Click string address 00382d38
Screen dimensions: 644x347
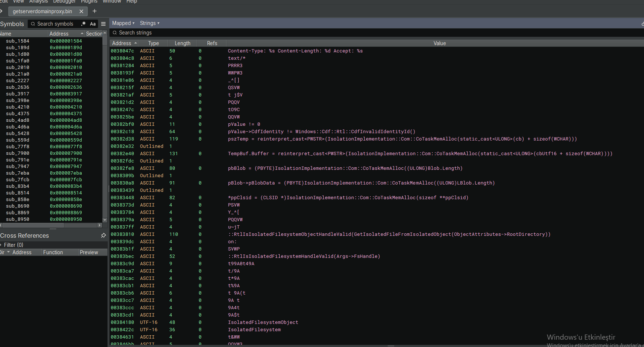click(x=122, y=139)
